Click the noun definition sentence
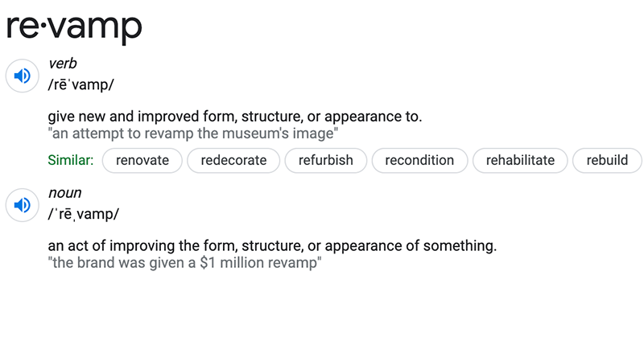This screenshot has width=644, height=362. (272, 246)
